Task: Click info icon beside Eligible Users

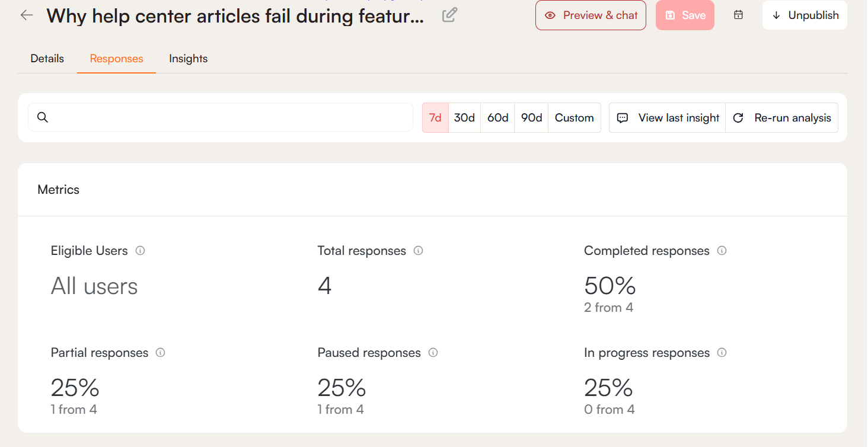Action: click(140, 251)
